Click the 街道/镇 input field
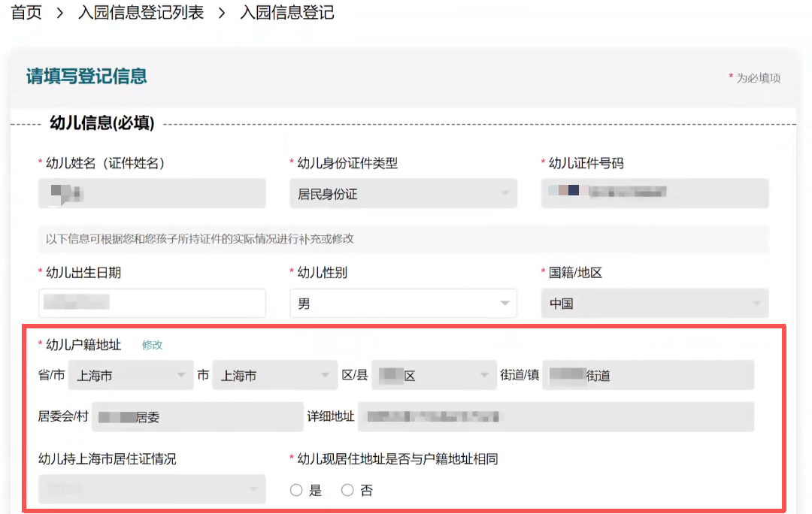This screenshot has height=514, width=812. click(647, 375)
